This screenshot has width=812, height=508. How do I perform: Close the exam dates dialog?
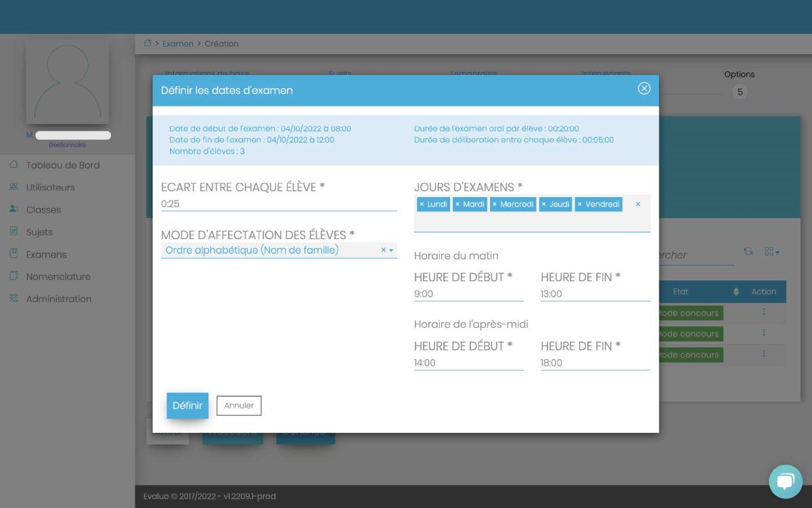(x=644, y=89)
